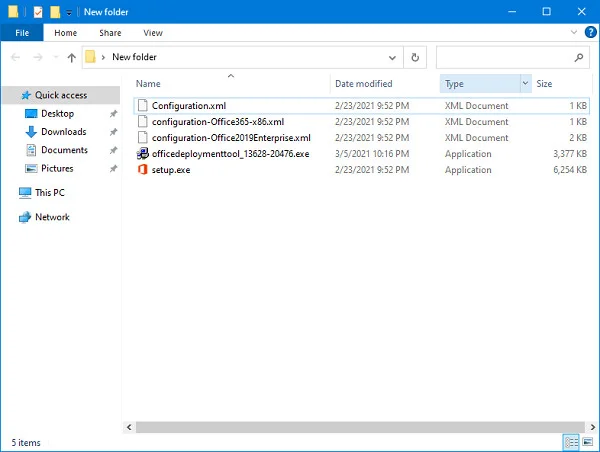Click the horizontal scrollbar thumb

tap(360, 427)
